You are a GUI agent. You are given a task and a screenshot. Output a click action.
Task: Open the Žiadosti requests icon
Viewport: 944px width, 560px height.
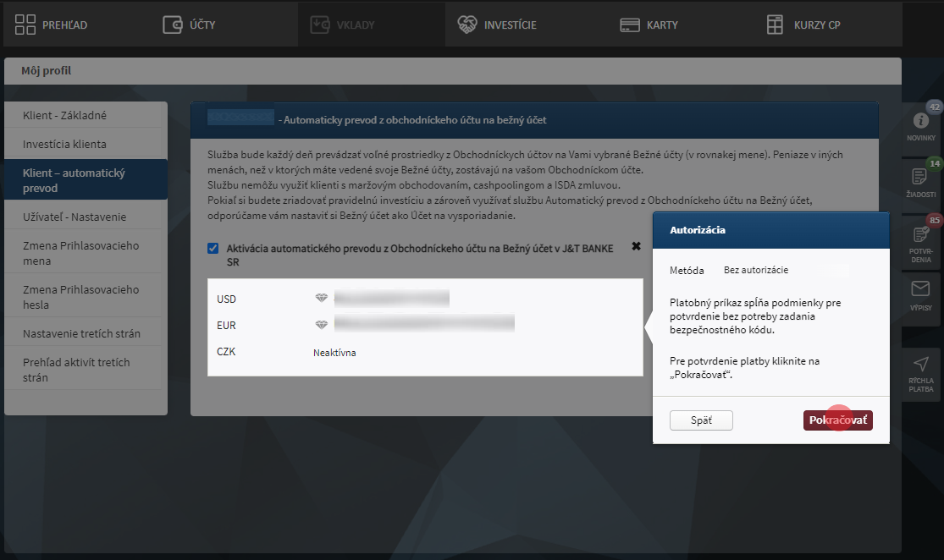click(x=920, y=177)
